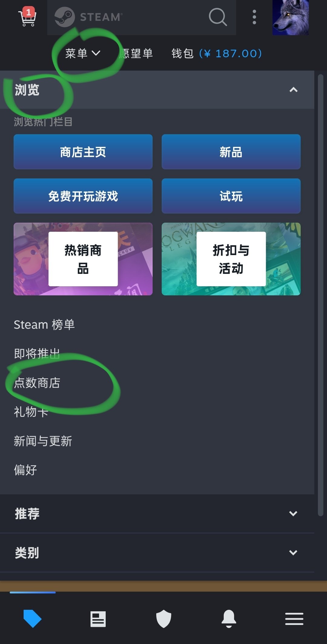This screenshot has width=327, height=644.
Task: Open the 菜单 dropdown
Action: pos(83,53)
